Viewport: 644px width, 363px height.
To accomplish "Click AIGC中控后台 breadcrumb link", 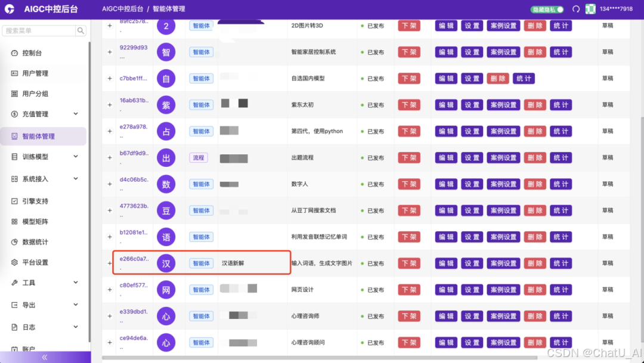I will pos(122,9).
